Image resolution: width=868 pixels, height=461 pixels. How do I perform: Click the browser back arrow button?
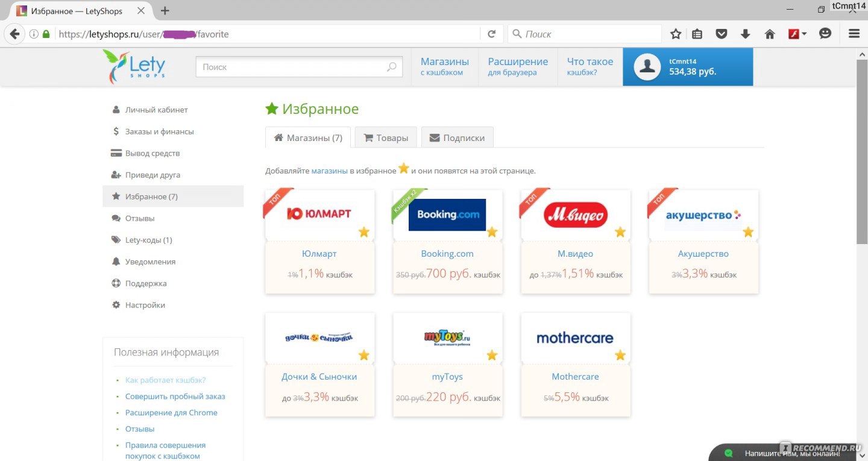(14, 34)
